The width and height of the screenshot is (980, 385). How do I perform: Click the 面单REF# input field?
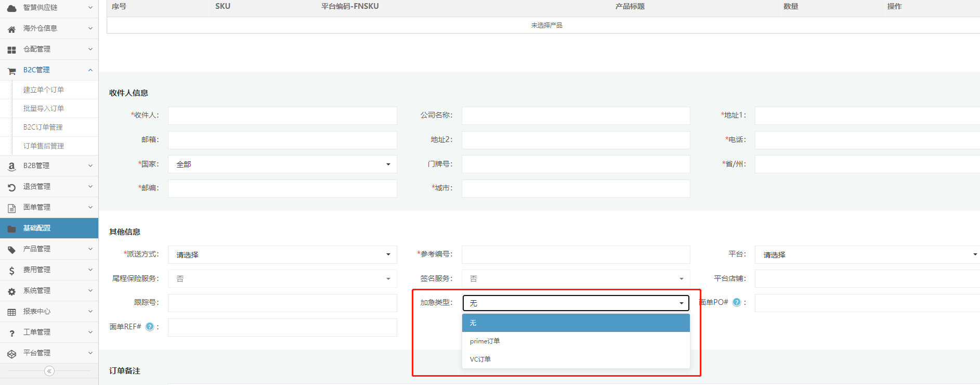pyautogui.click(x=282, y=327)
